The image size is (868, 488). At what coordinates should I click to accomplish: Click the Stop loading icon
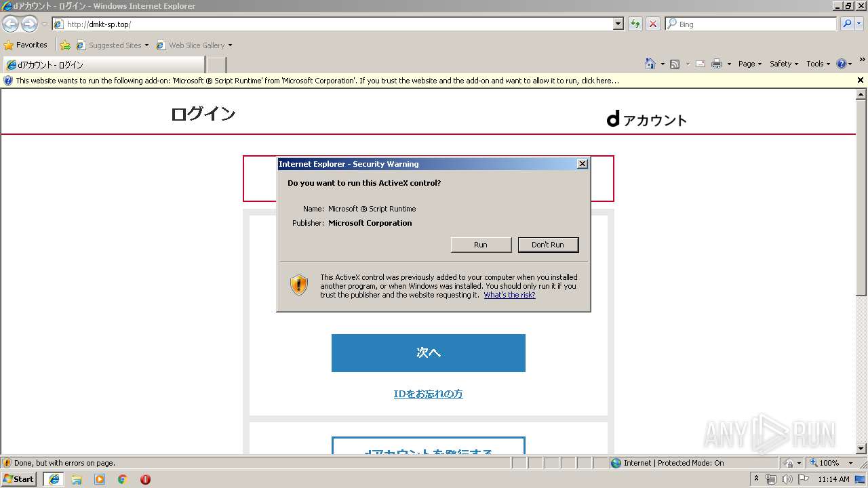point(653,24)
